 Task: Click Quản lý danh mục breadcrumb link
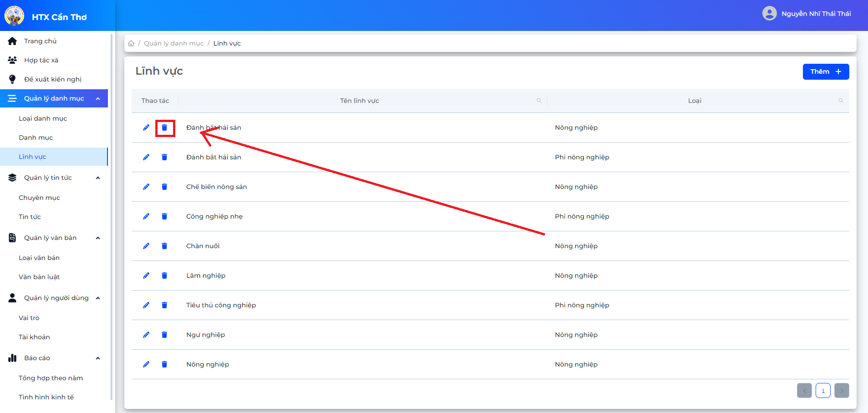[x=174, y=43]
